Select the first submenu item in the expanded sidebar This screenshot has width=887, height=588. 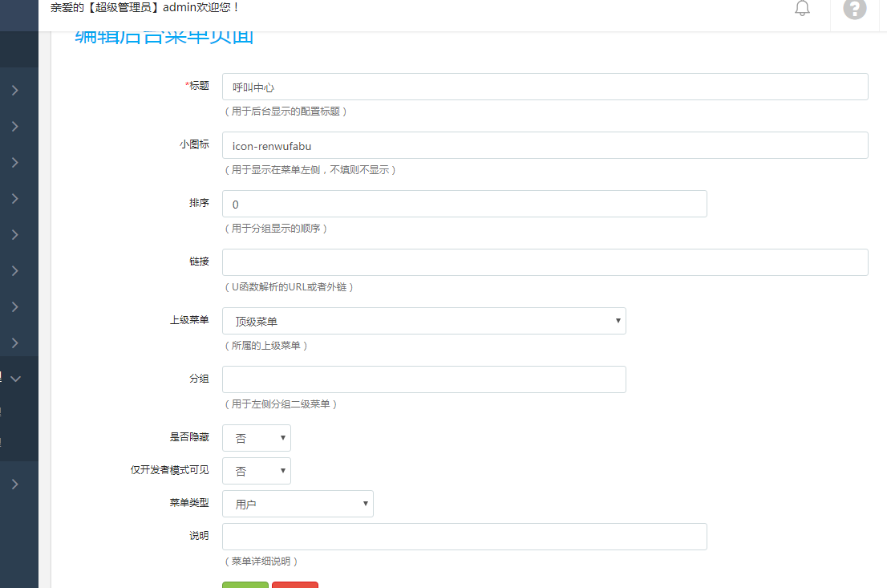(8, 412)
